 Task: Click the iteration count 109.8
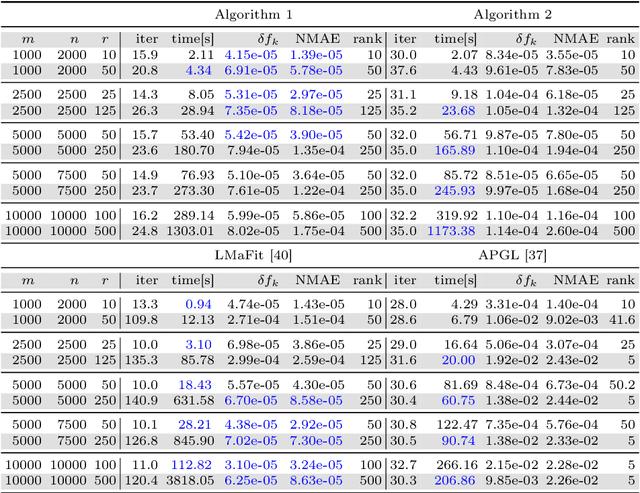(141, 320)
